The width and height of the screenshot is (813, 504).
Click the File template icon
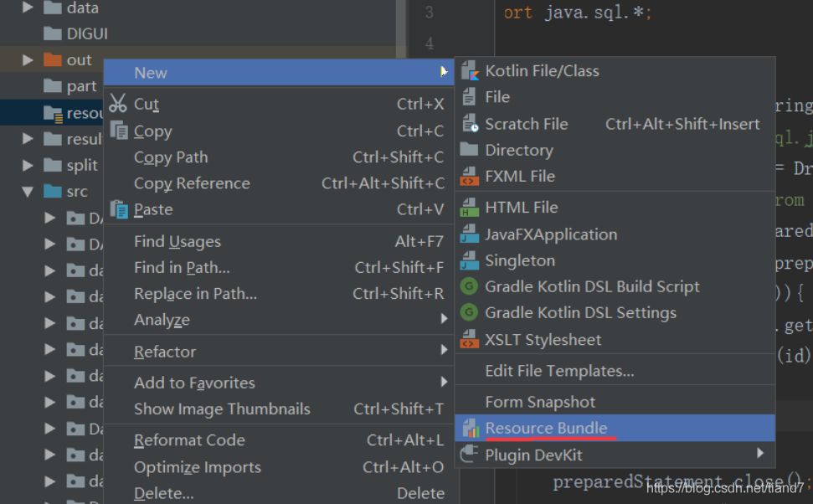(469, 97)
